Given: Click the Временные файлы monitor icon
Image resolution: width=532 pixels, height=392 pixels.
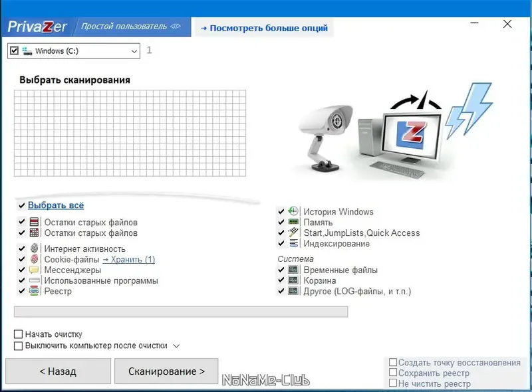Looking at the screenshot, I should (x=293, y=270).
